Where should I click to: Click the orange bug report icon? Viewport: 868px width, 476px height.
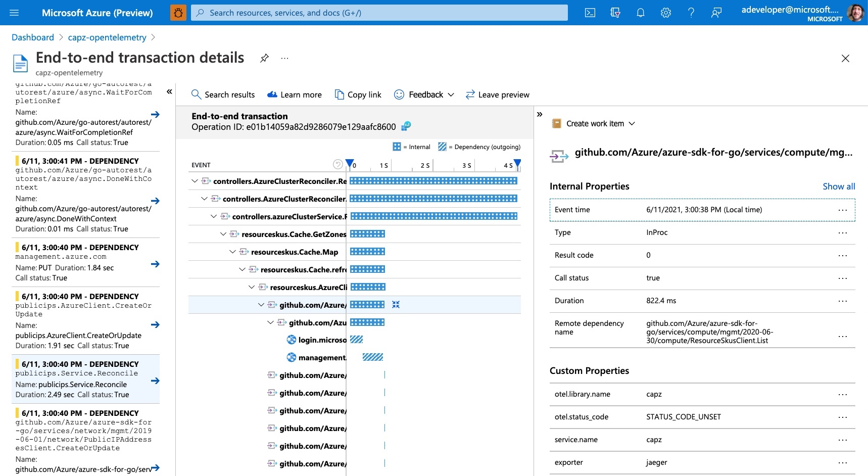tap(178, 13)
